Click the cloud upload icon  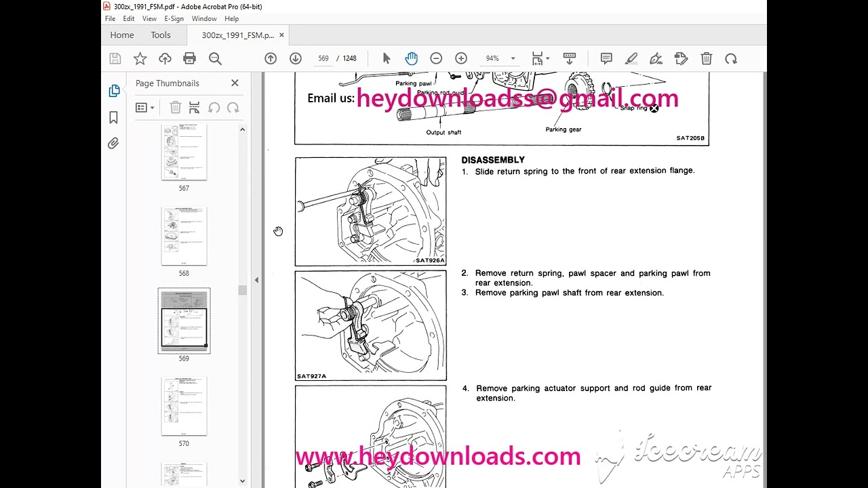[165, 59]
